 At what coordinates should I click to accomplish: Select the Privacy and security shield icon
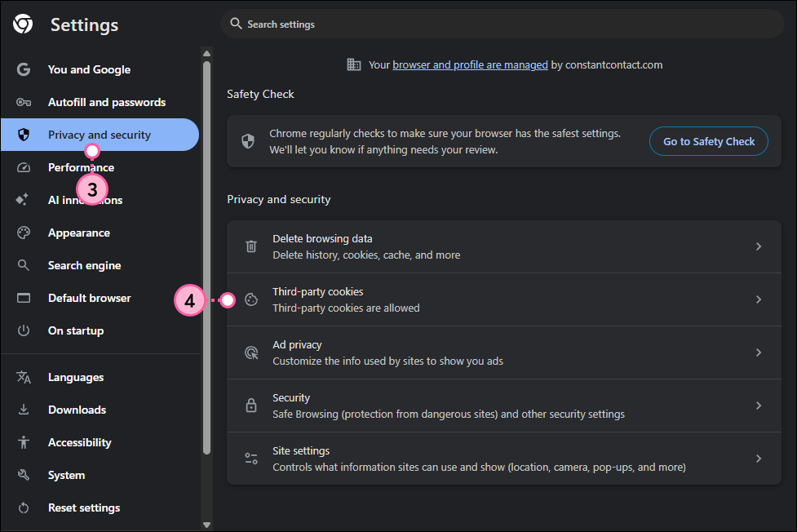tap(24, 135)
